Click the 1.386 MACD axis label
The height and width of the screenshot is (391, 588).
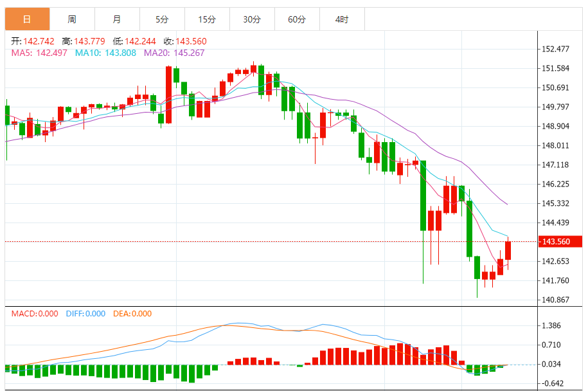point(551,325)
